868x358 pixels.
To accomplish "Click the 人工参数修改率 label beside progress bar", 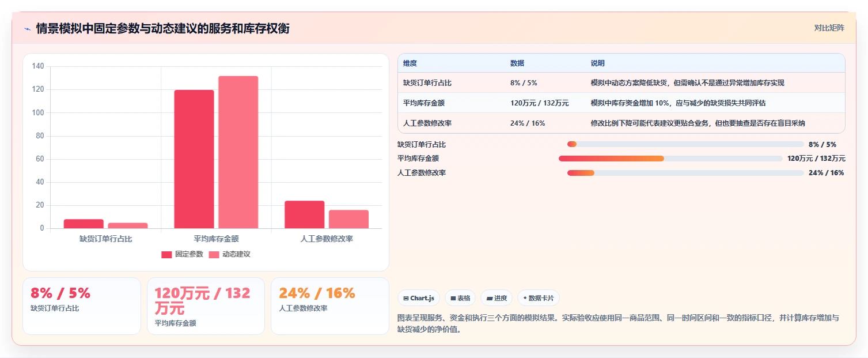I will coord(422,173).
